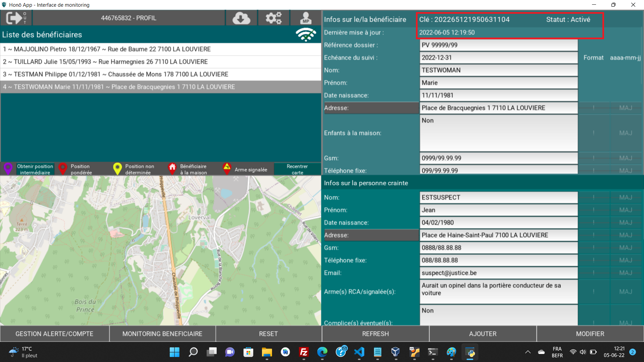
Task: Open GESTION ALERTE/COMPTE tab
Action: coord(54,334)
